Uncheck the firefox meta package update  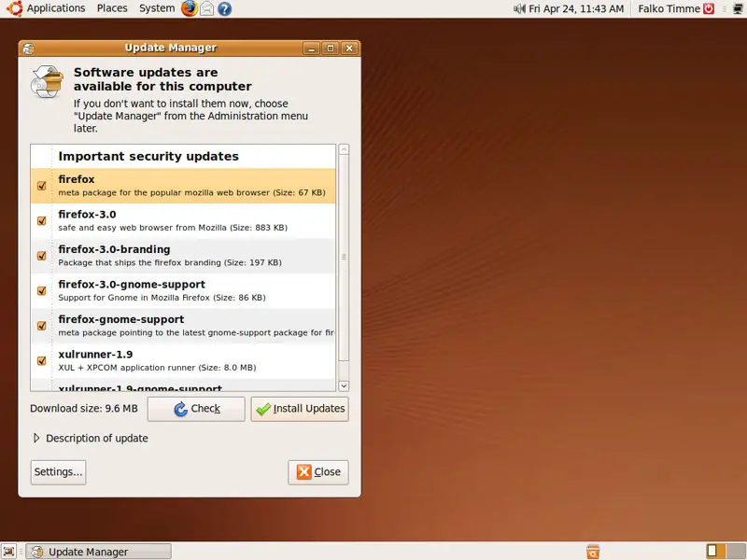[x=42, y=186]
